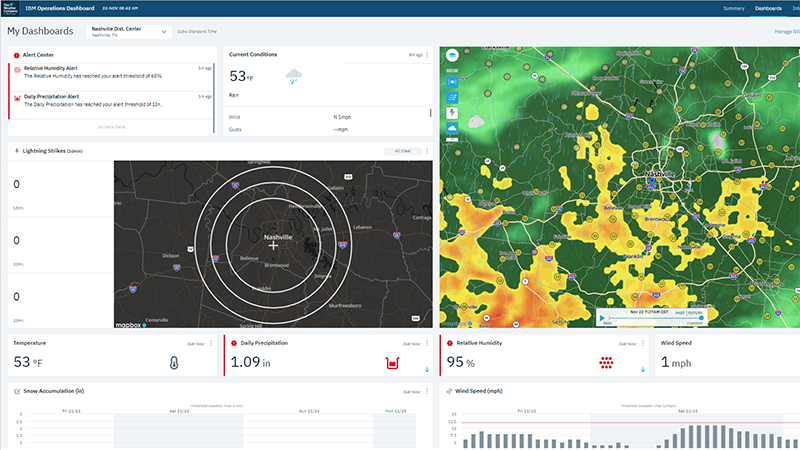This screenshot has height=450, width=800.
Task: Expand Daily Precipitation card with blue arrow
Action: tap(427, 370)
